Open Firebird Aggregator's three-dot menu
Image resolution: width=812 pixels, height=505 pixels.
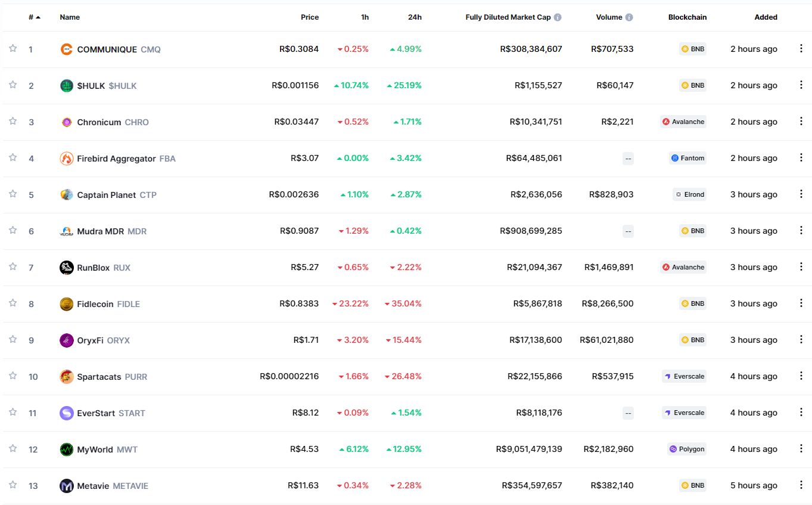[x=801, y=158]
